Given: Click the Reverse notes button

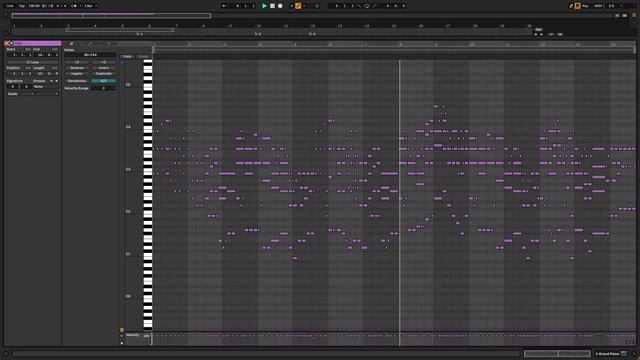Looking at the screenshot, I should tap(77, 68).
